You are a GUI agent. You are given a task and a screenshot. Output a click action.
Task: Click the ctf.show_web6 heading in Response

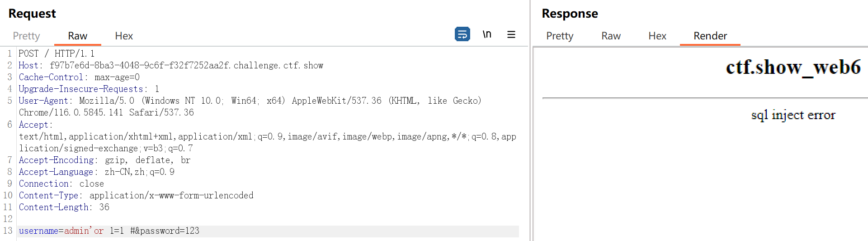coord(793,67)
